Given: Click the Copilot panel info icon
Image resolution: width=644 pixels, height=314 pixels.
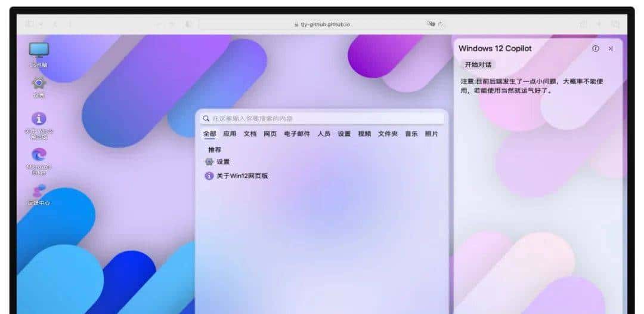Looking at the screenshot, I should pyautogui.click(x=595, y=48).
